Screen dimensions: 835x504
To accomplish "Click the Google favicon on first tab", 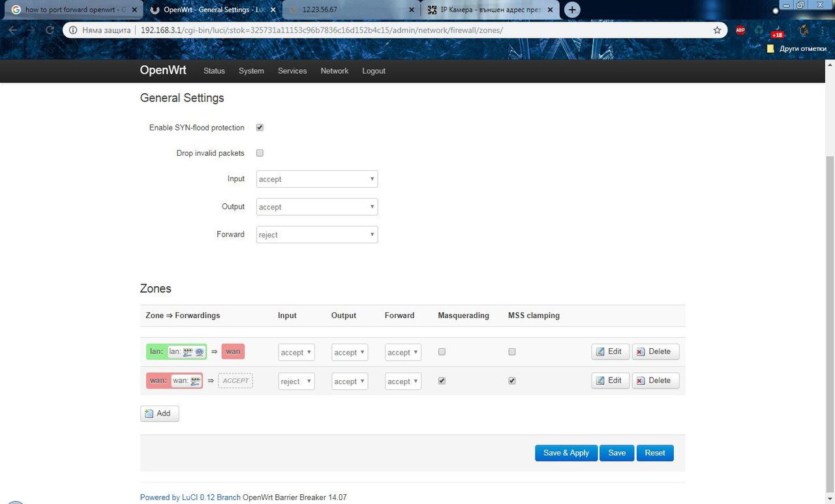I will coord(16,10).
